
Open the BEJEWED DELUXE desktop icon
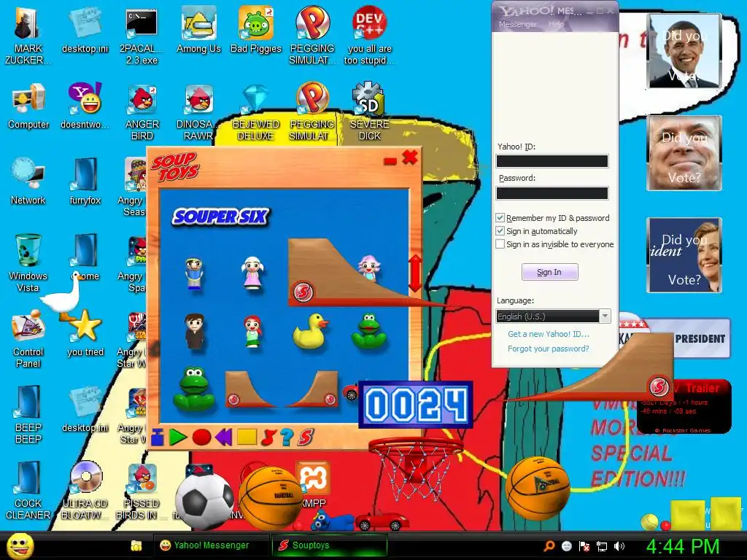256,112
